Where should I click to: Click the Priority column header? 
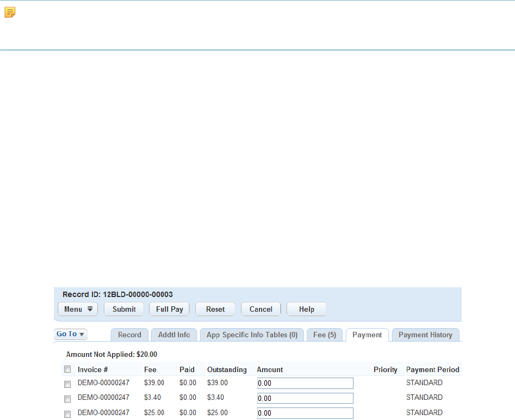point(385,370)
